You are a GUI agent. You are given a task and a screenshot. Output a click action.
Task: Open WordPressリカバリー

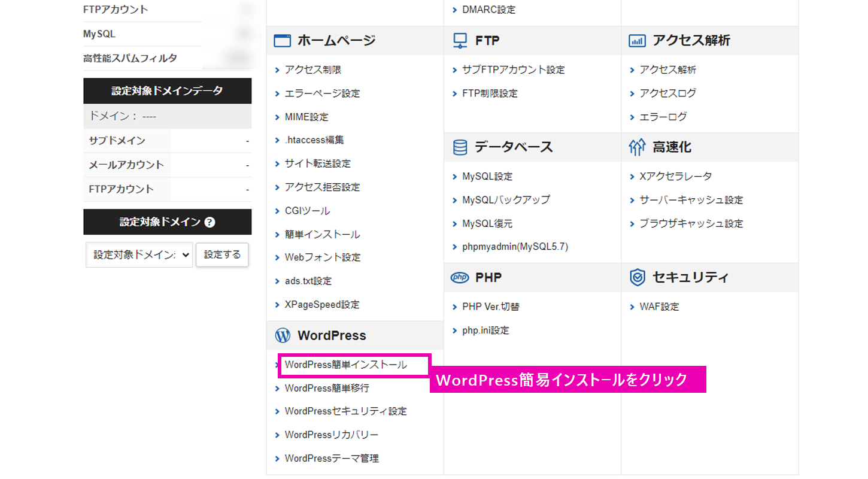coord(332,435)
